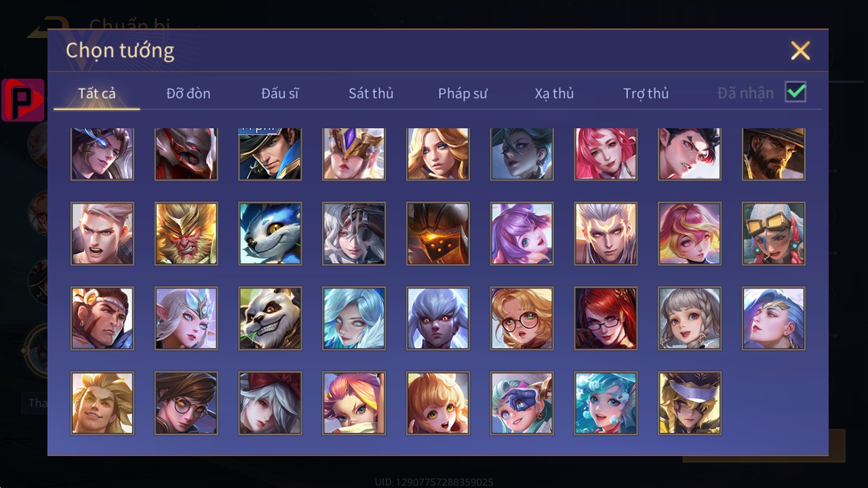Pick the red-haired woman with glasses
This screenshot has width=868, height=488.
[x=606, y=318]
